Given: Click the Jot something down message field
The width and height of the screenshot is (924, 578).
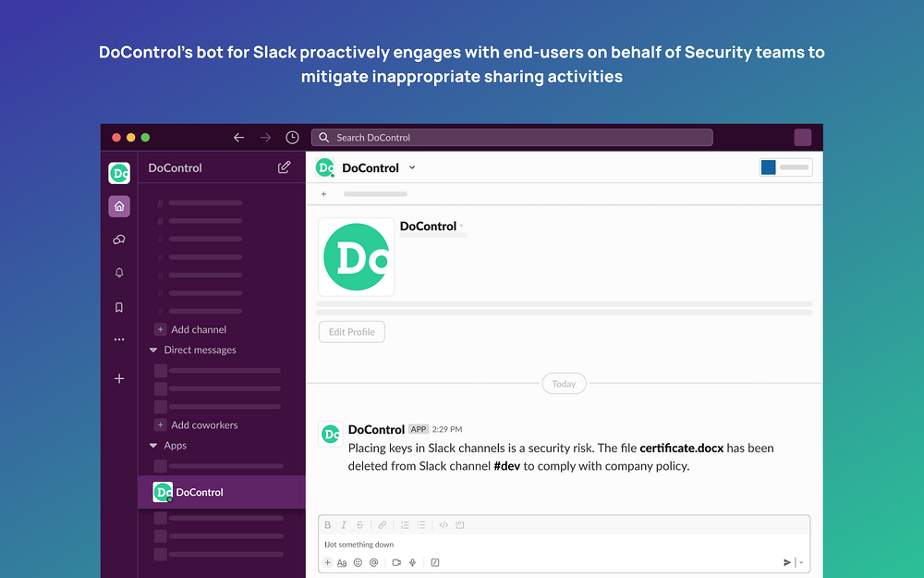Looking at the screenshot, I should [564, 545].
